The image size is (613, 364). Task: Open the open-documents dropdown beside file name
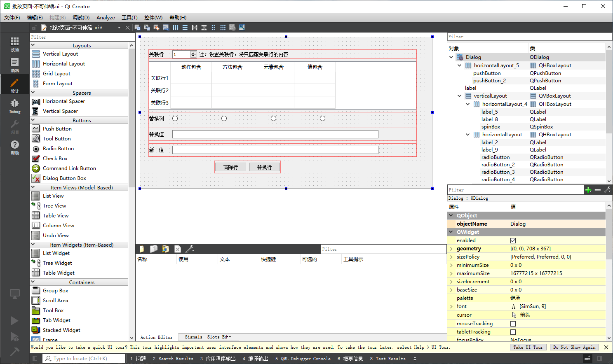[119, 28]
